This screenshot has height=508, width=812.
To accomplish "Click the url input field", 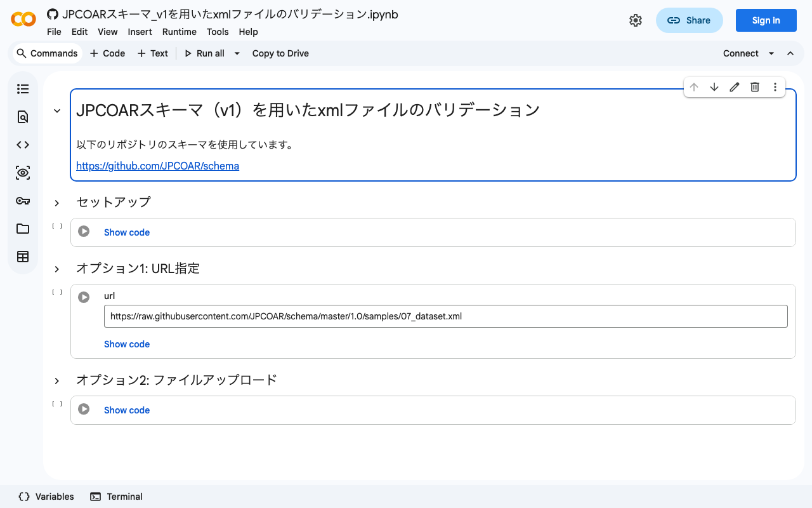I will click(x=445, y=316).
